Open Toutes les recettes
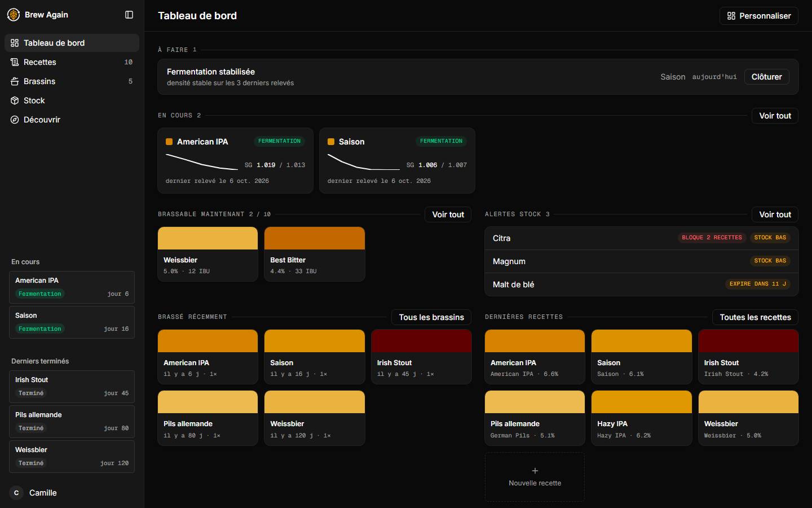 (x=755, y=317)
